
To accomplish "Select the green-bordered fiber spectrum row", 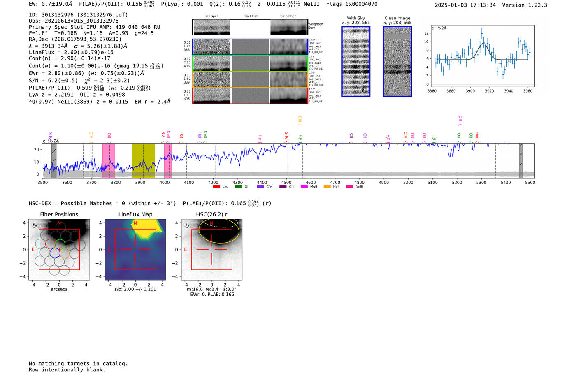I will [250, 63].
